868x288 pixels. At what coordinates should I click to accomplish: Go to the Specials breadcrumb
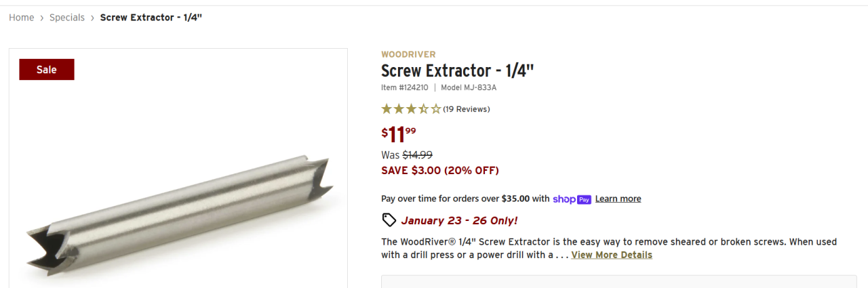pyautogui.click(x=67, y=18)
